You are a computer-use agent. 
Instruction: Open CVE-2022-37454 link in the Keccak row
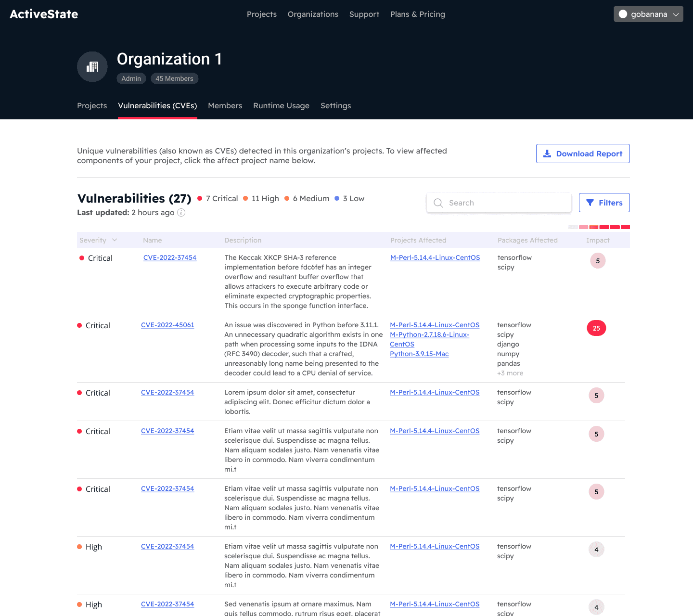tap(170, 257)
